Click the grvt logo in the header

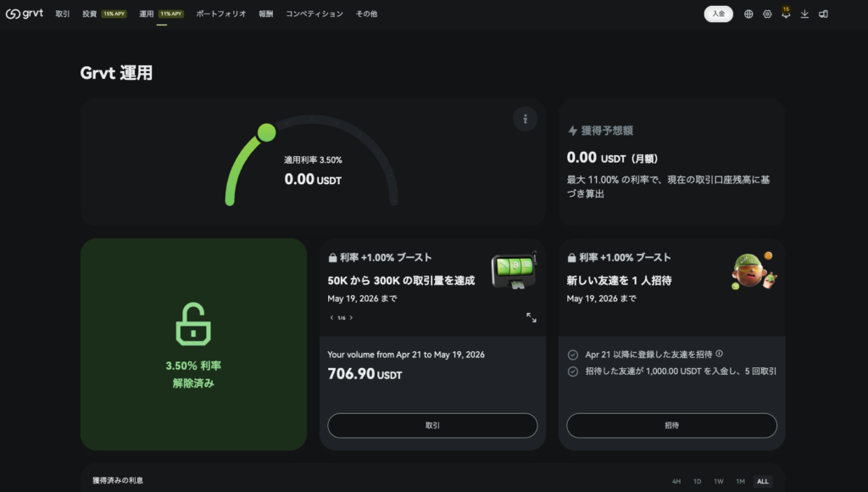click(x=25, y=14)
